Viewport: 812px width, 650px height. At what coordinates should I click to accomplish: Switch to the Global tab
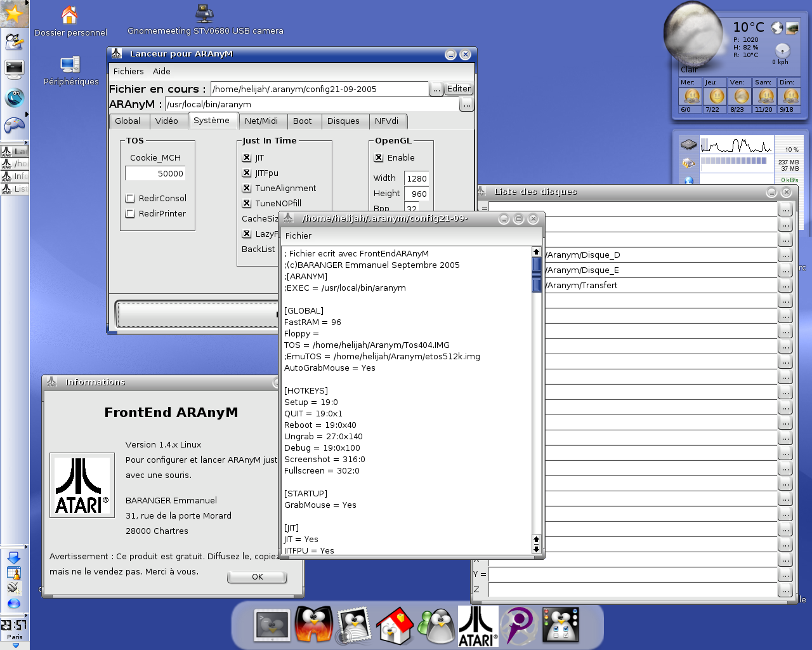tap(128, 121)
